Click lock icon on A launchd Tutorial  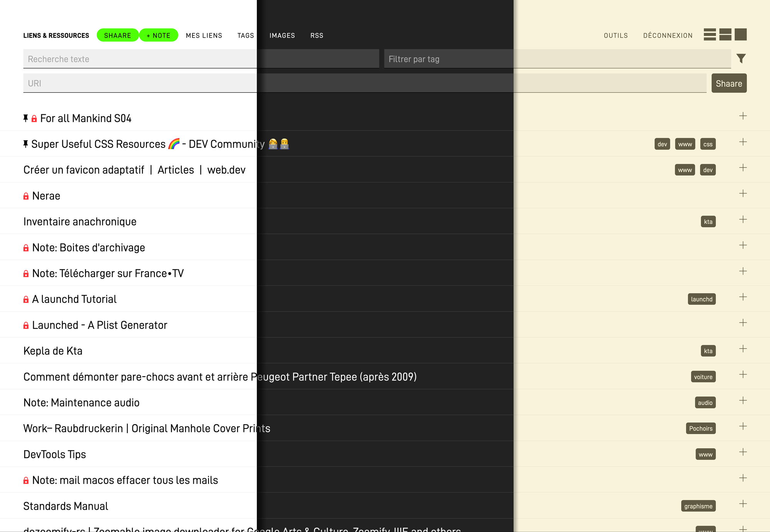(26, 299)
